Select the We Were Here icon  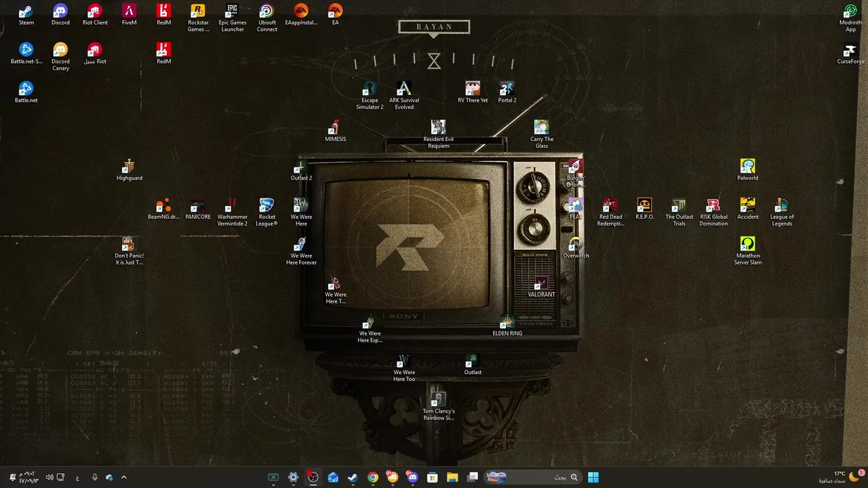[x=301, y=212]
